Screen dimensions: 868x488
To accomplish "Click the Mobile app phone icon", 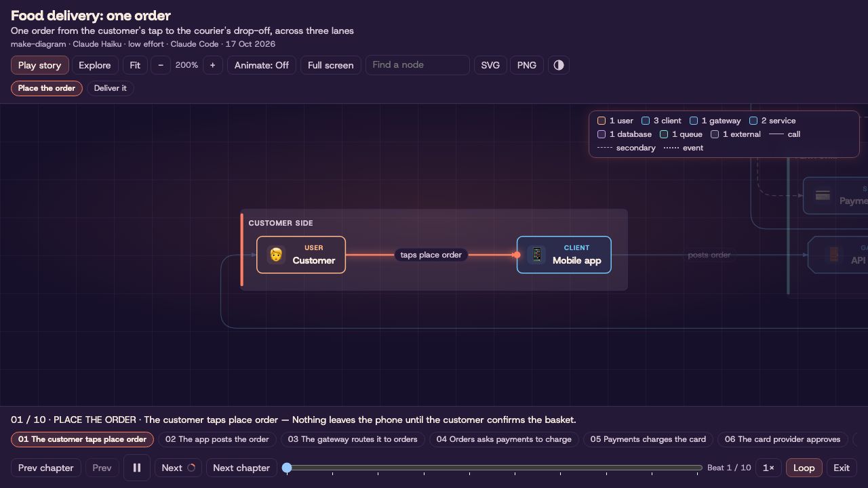I will (x=536, y=255).
